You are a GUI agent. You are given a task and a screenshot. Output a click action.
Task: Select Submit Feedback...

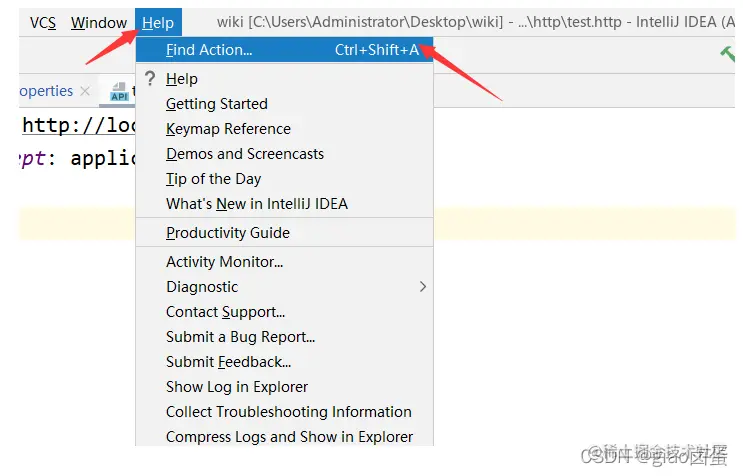pos(284,362)
